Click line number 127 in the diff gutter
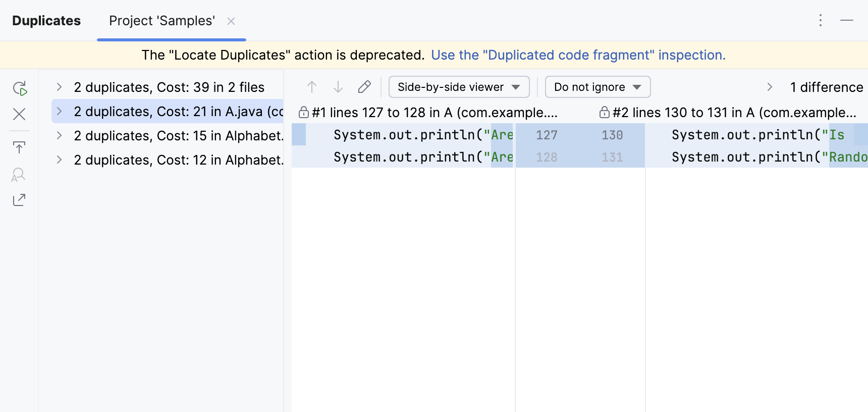868x412 pixels. coord(547,135)
